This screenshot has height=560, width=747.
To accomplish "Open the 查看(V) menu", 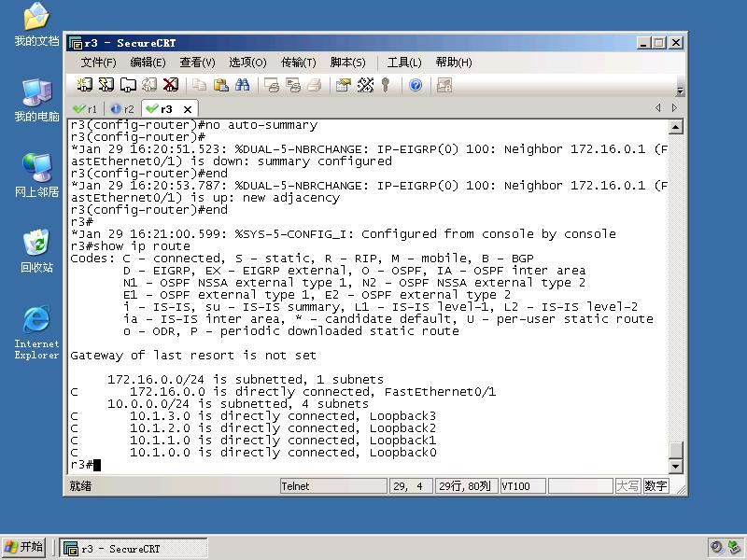I will coord(197,63).
